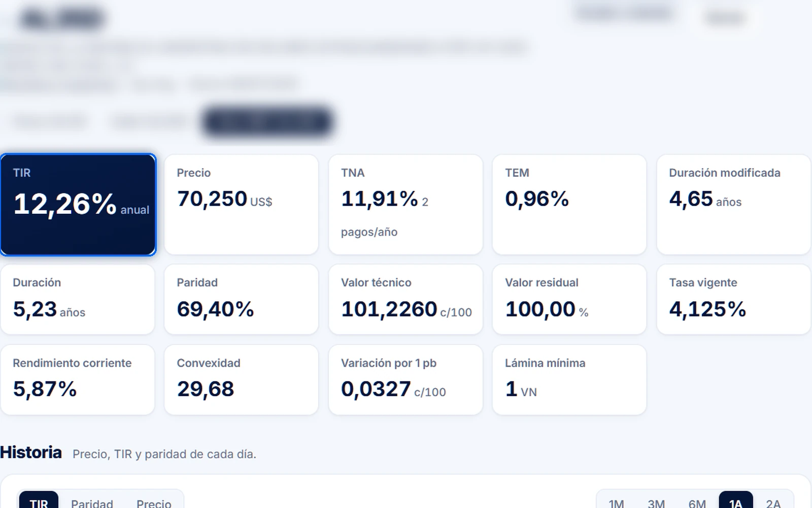Click the text 'Precio, TIR y paridad de cada día.'
This screenshot has width=812, height=508.
[164, 454]
